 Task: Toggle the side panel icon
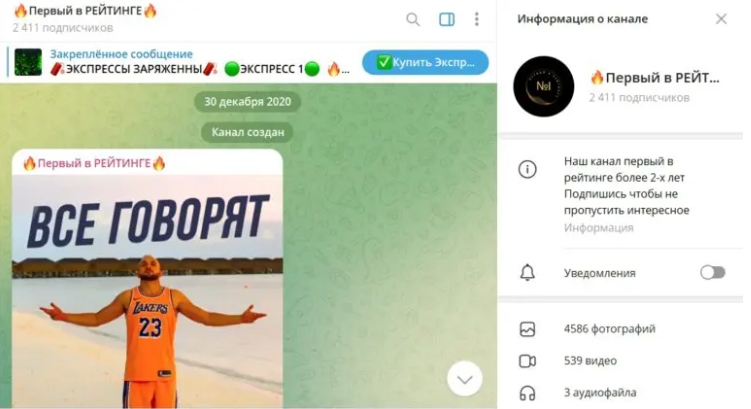pyautogui.click(x=446, y=20)
